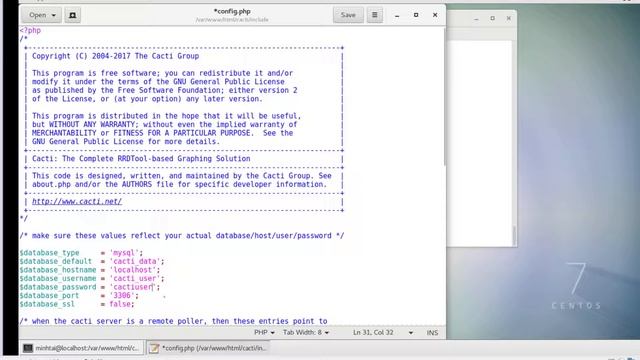Toggle the INS insert mode indicator
640x360 pixels.
coord(432,333)
